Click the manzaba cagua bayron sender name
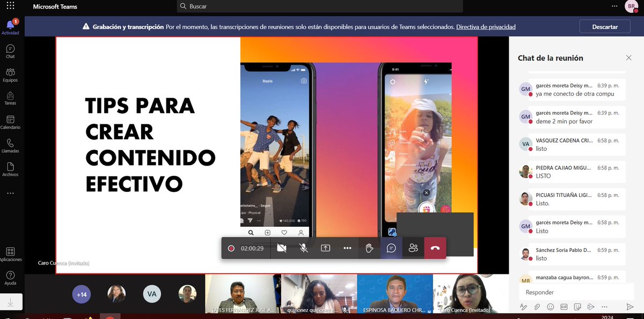 564,278
